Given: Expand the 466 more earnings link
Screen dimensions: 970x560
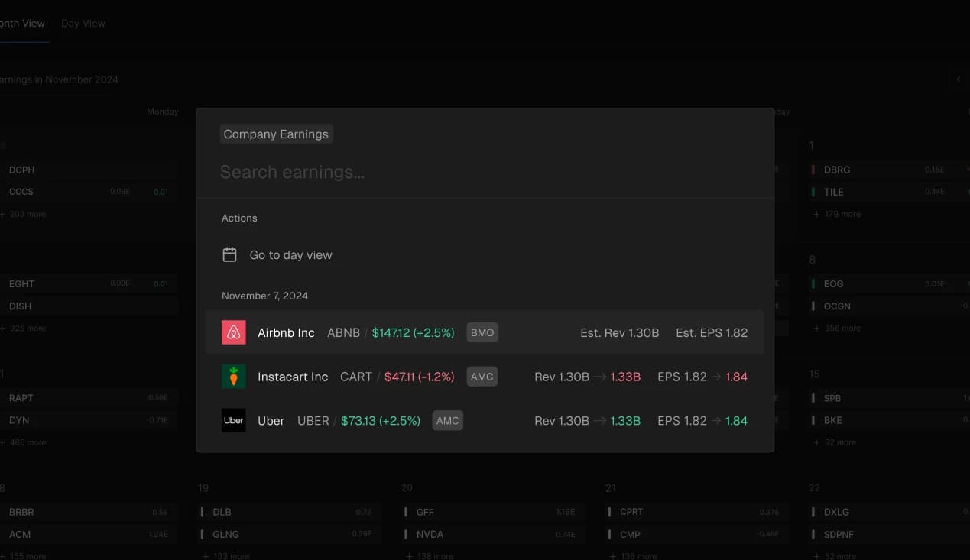Looking at the screenshot, I should click(x=23, y=442).
